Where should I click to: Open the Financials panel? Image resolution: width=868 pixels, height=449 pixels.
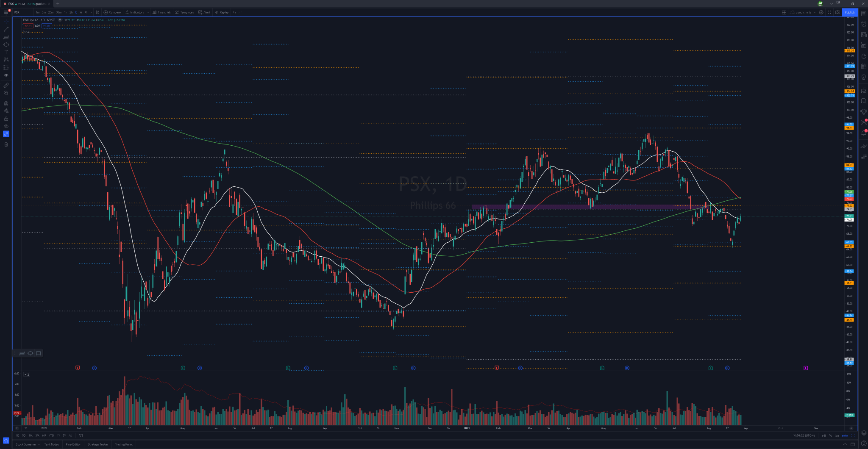(161, 12)
